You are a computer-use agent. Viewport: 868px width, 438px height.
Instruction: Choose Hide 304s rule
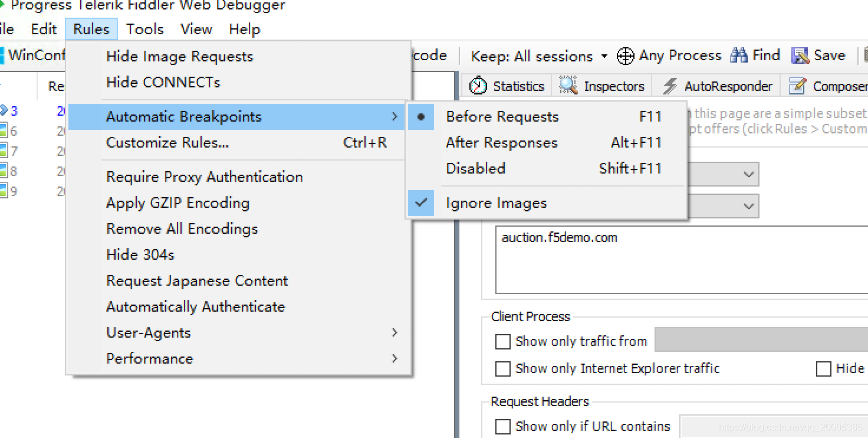[239, 255]
